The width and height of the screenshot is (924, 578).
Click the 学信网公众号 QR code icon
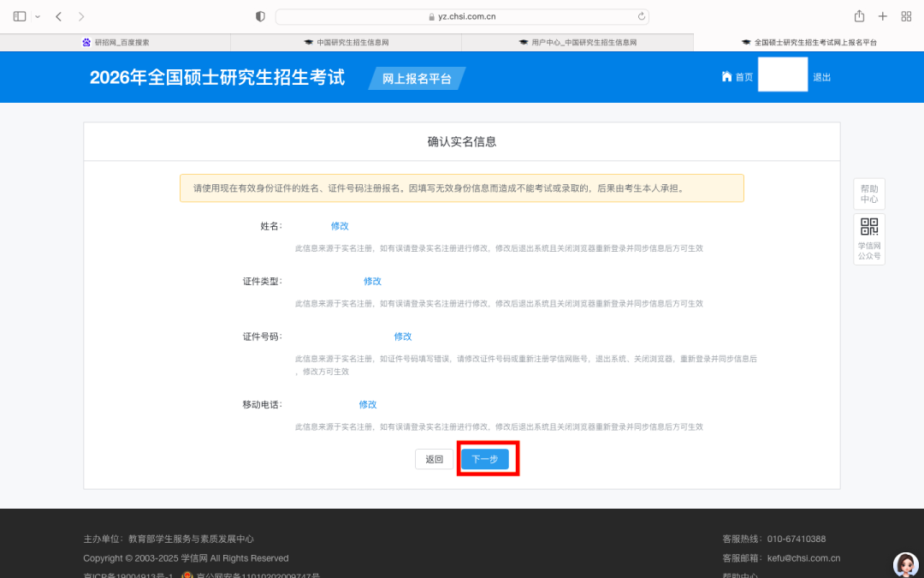point(869,239)
